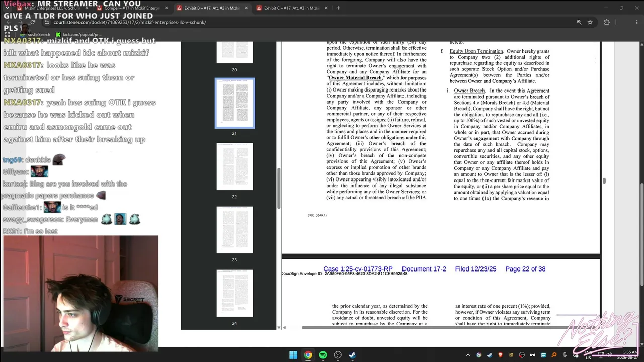Viewport: 644px width, 362px height.
Task: Open the HustleSearch bookmark
Action: click(x=35, y=35)
